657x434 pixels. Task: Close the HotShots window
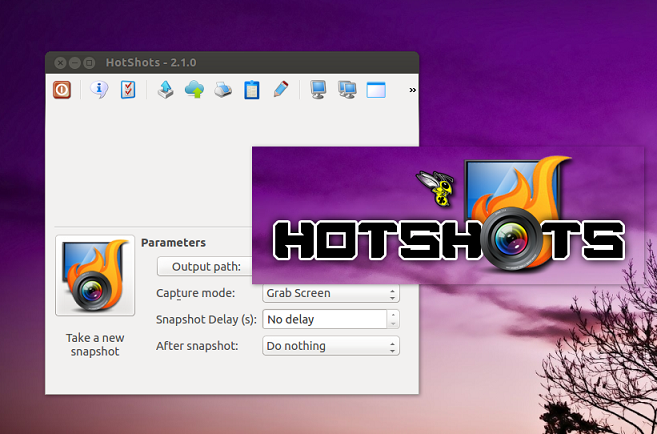point(60,63)
